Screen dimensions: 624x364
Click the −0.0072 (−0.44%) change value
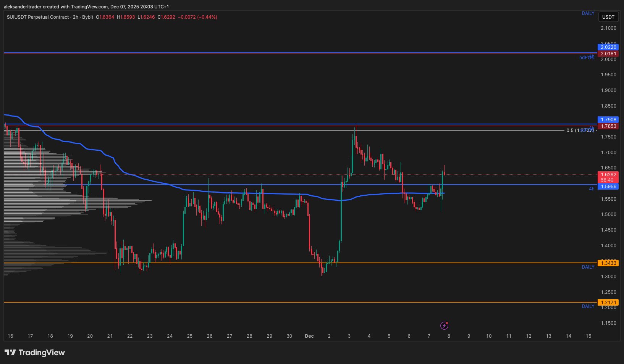197,17
